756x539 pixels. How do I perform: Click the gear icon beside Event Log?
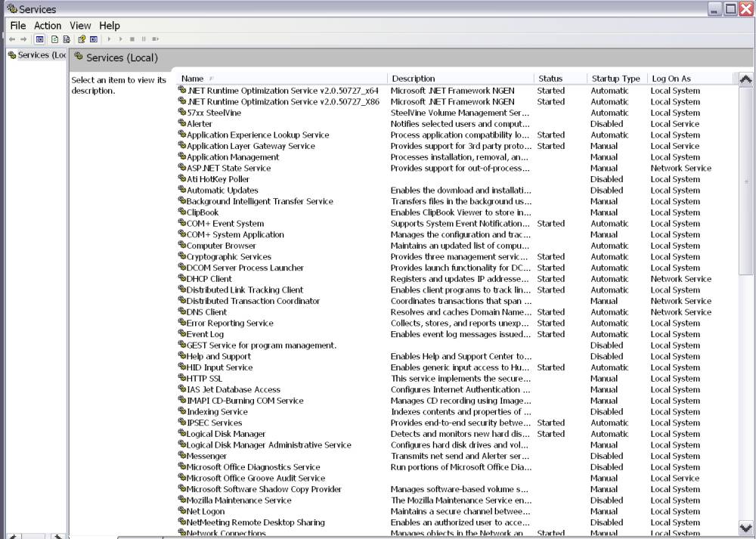pos(181,334)
